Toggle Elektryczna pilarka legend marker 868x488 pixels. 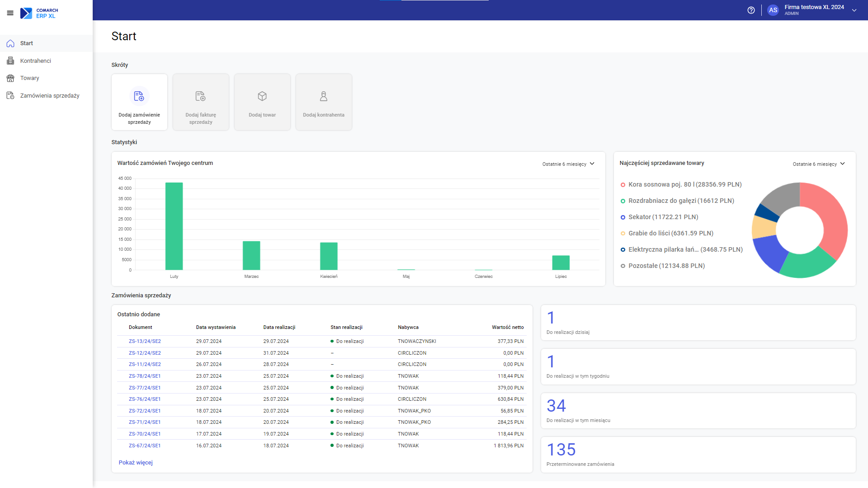tap(623, 250)
